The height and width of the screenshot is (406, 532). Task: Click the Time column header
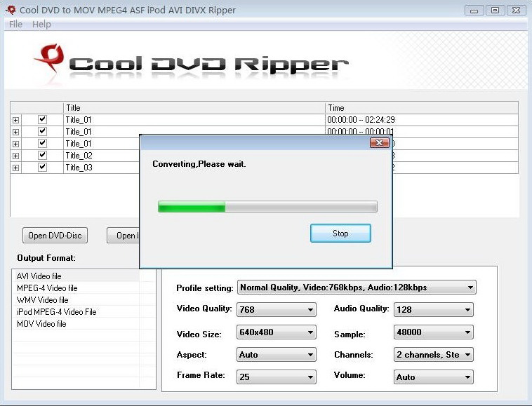click(421, 108)
